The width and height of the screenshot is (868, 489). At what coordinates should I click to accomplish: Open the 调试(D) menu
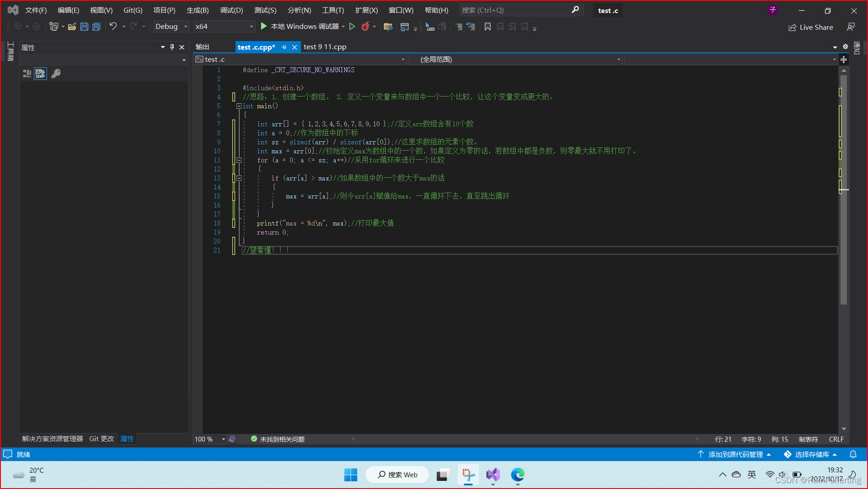(x=231, y=10)
